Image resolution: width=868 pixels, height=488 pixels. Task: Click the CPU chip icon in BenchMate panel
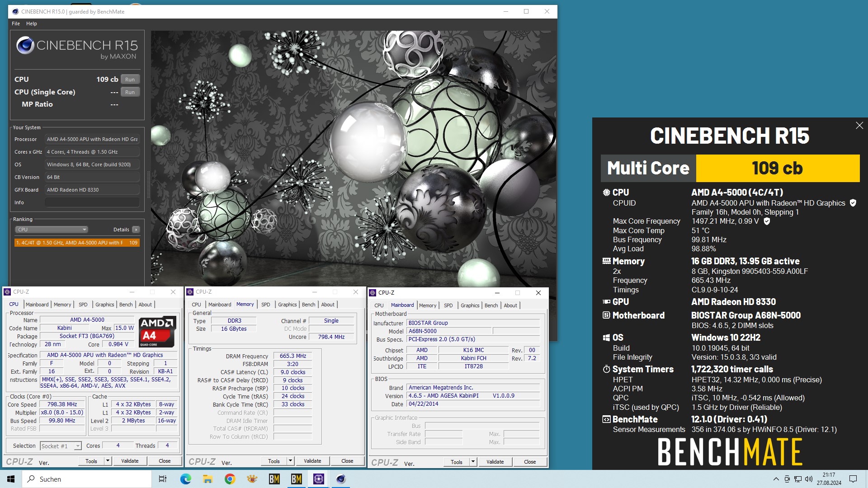[606, 192]
